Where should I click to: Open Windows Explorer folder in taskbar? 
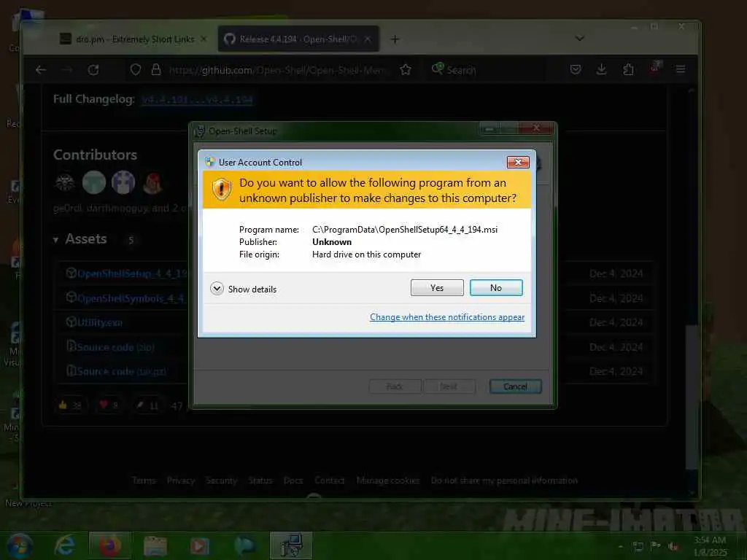[155, 545]
